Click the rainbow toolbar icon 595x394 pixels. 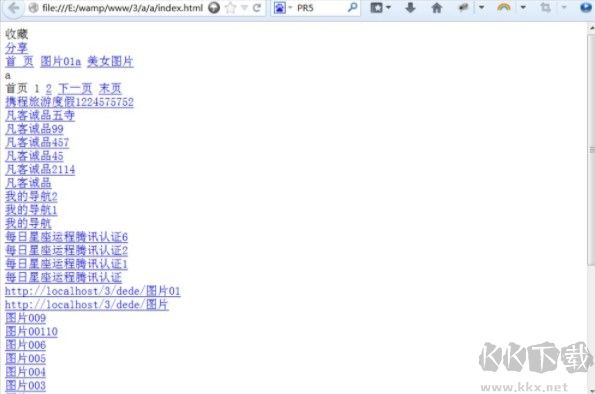click(504, 8)
